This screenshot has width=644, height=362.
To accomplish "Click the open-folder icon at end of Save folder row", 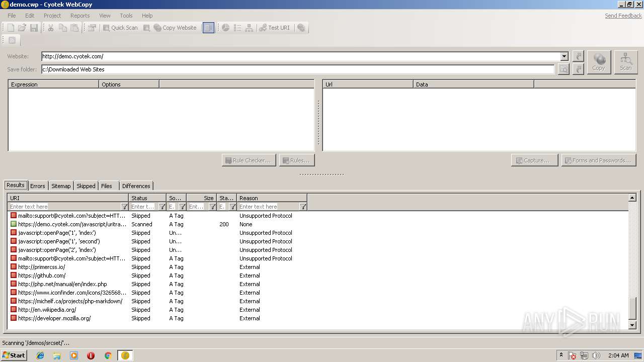I will coord(578,69).
